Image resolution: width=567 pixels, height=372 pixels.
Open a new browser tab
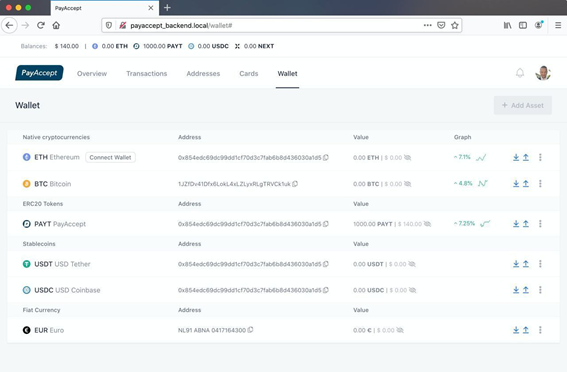[x=167, y=8]
